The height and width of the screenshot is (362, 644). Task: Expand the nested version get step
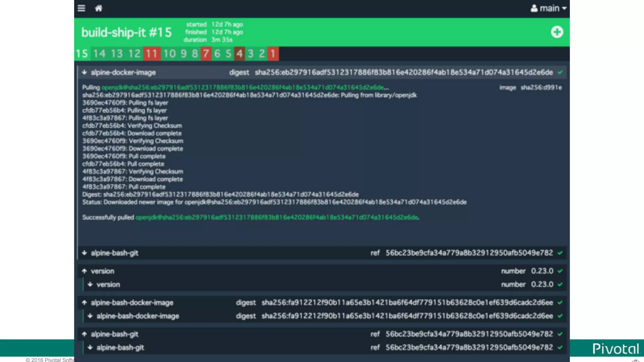coord(108,284)
